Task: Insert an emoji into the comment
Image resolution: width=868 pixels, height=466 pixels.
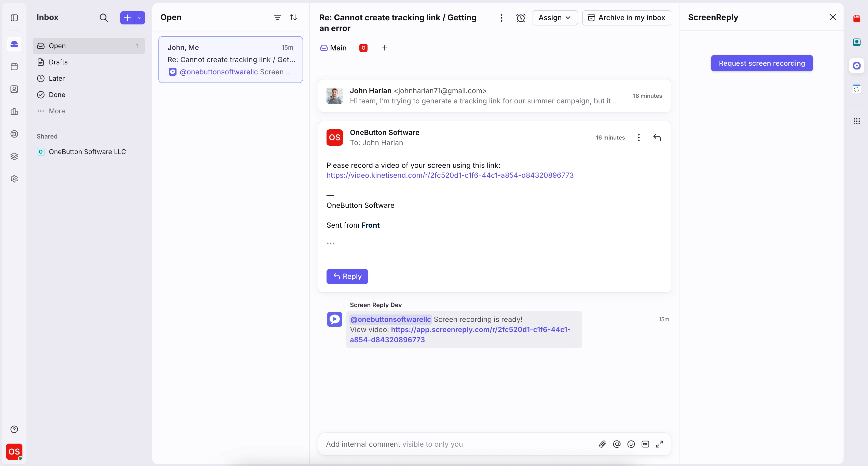Action: (x=631, y=444)
